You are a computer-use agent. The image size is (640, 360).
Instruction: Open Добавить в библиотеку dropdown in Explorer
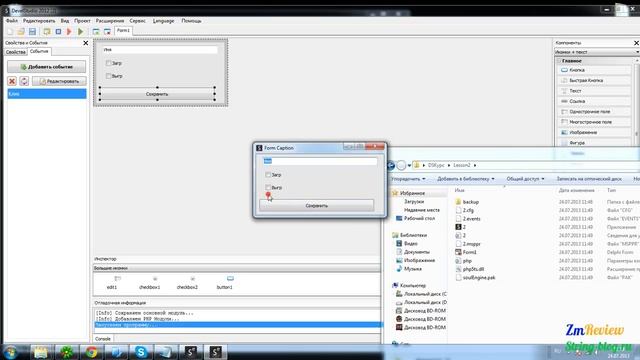click(466, 179)
